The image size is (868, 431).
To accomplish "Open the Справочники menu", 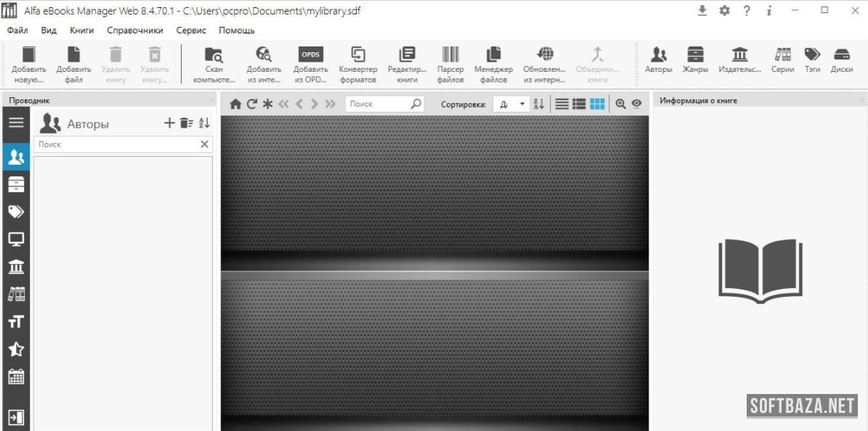I will 135,30.
